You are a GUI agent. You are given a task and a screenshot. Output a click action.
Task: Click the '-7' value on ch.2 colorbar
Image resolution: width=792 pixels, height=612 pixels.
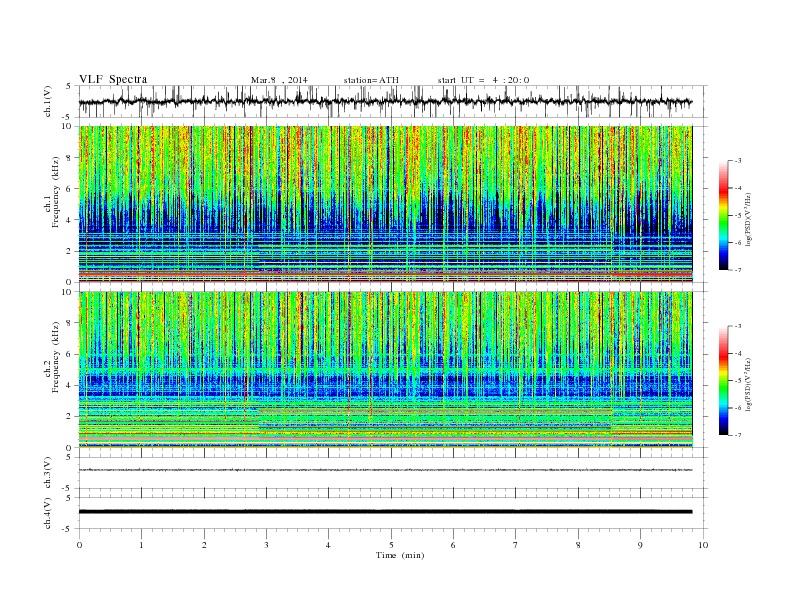click(x=738, y=435)
